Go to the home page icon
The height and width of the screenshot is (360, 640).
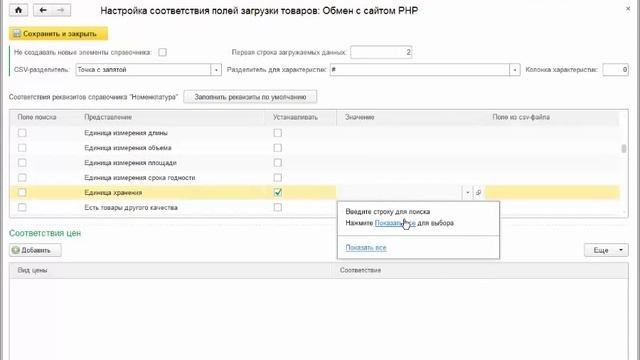click(x=18, y=10)
